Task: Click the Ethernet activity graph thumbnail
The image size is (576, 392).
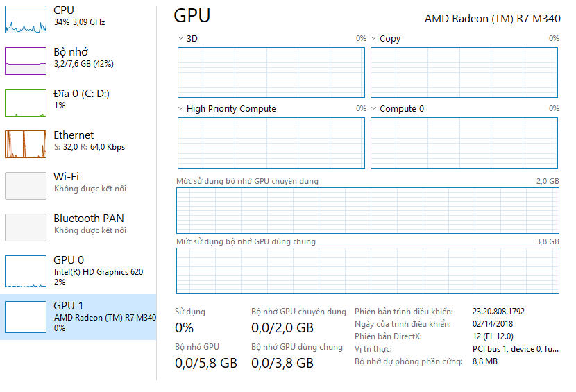Action: pos(26,144)
